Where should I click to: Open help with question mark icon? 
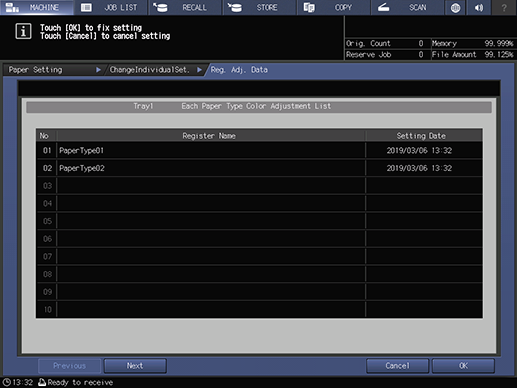click(504, 7)
